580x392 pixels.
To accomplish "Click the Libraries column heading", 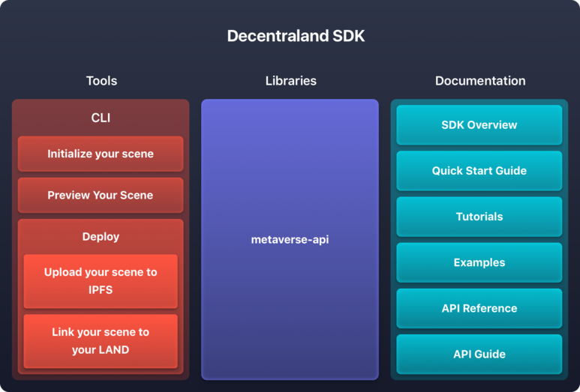I will (290, 80).
